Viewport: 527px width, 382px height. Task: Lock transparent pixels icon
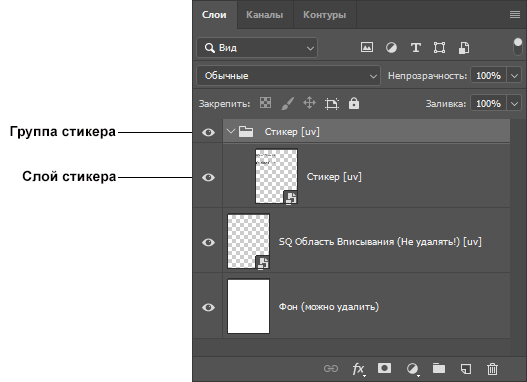266,103
